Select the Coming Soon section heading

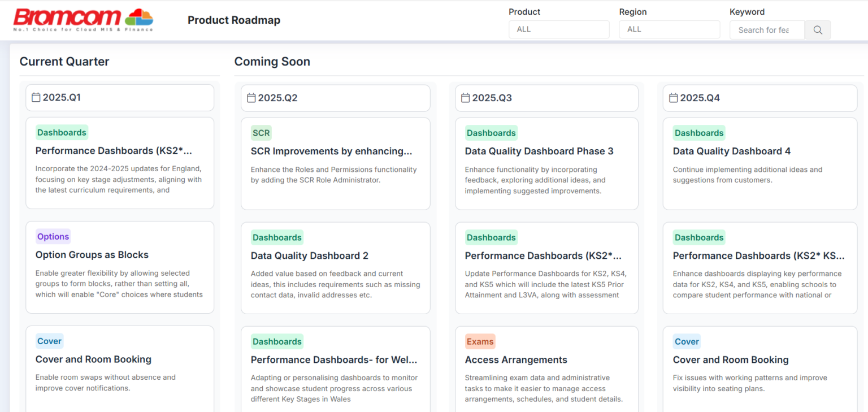tap(272, 62)
